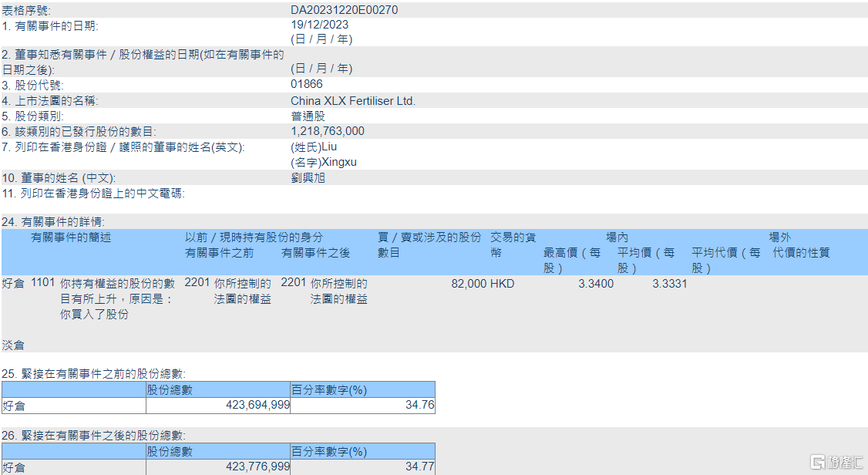Select stock code 01866
The image size is (868, 475).
306,84
